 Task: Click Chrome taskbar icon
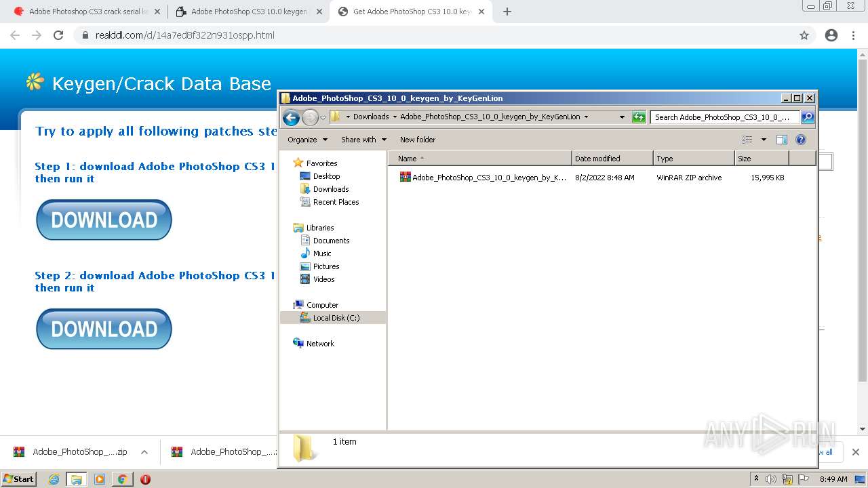point(122,479)
